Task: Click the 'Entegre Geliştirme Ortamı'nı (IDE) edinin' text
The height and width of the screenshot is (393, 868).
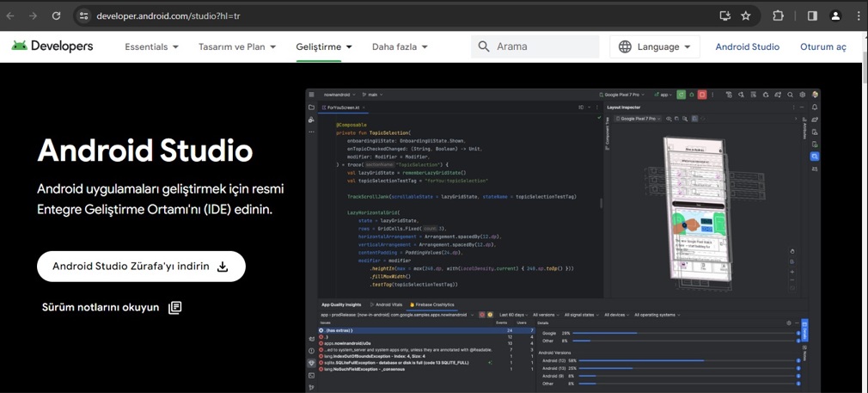Action: click(155, 210)
